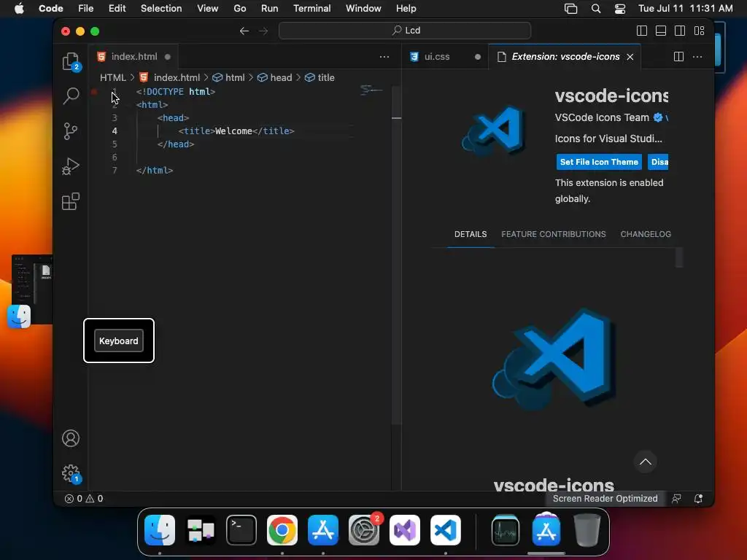Open Google Chrome from the Dock
Viewport: 747px width, 560px height.
[282, 530]
